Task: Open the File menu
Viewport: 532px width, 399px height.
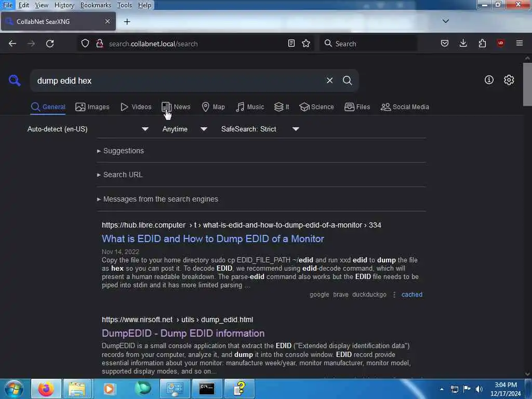Action: tap(7, 5)
